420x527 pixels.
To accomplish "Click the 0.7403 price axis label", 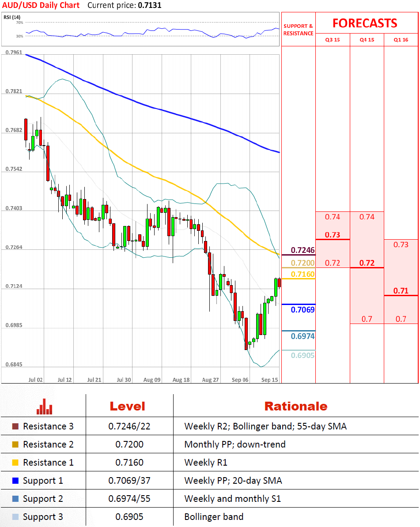I will 14,208.
